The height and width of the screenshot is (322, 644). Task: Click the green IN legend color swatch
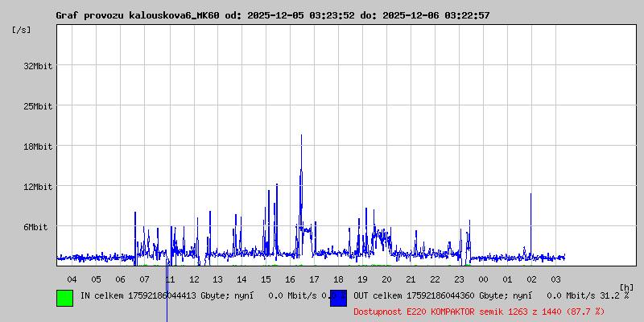tap(64, 298)
